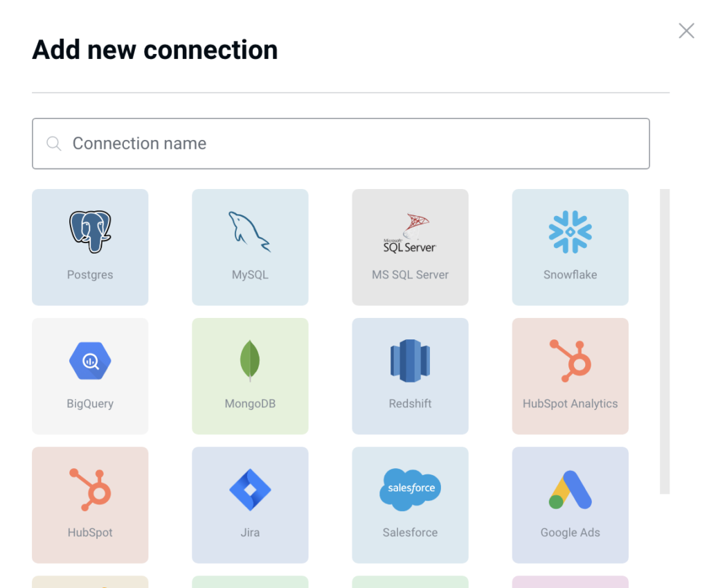Choose the MySQL dolphin icon
The width and height of the screenshot is (709, 588).
(249, 231)
